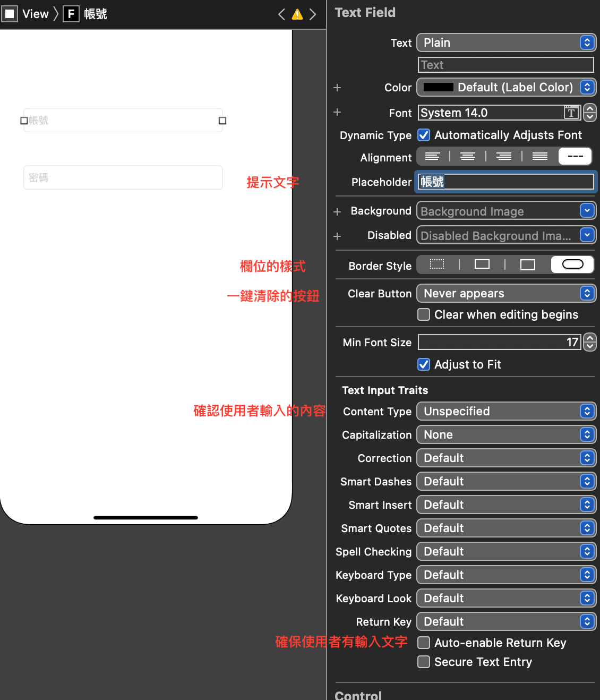Viewport: 600px width, 700px height.
Task: Enable Secure Text Entry
Action: coord(423,662)
